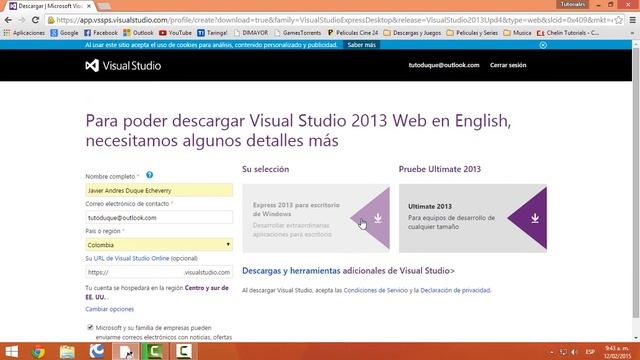Image resolution: width=640 pixels, height=360 pixels.
Task: Open País o región Colombia dropdown
Action: pyautogui.click(x=159, y=244)
